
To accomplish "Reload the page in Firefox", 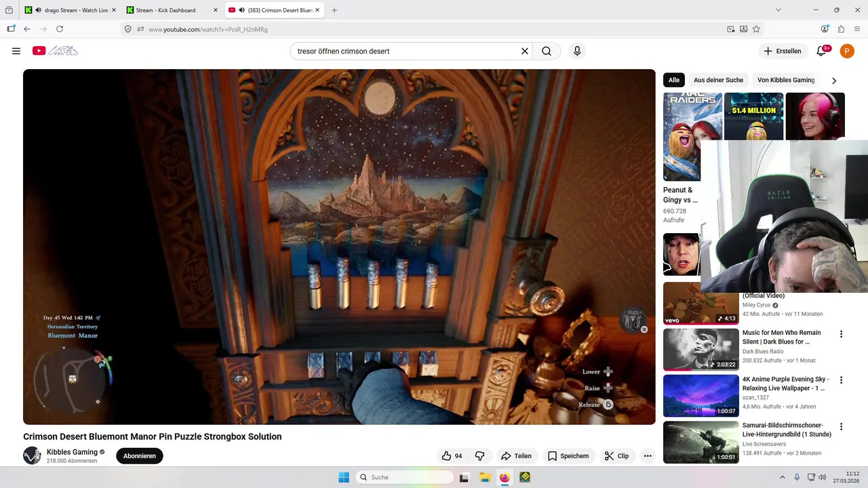I will point(60,29).
